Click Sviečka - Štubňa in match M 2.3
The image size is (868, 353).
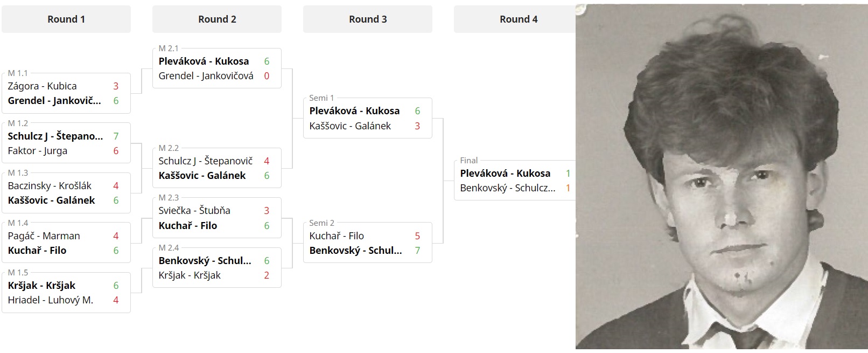[x=194, y=210]
